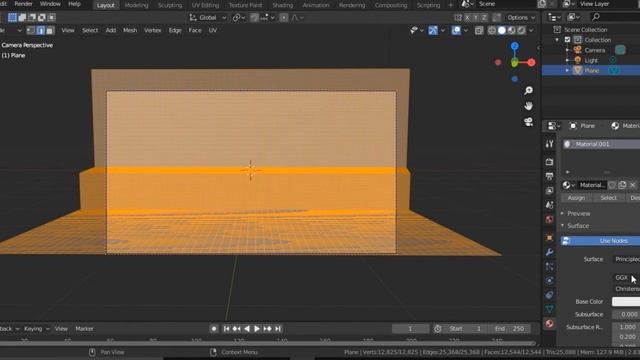Switch to rendered viewport shading

tap(521, 30)
